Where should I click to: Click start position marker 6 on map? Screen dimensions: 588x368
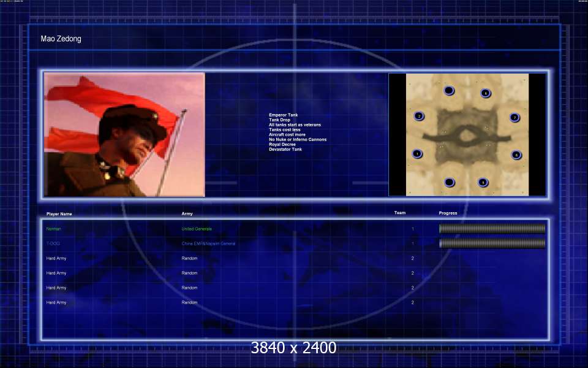pyautogui.click(x=516, y=155)
